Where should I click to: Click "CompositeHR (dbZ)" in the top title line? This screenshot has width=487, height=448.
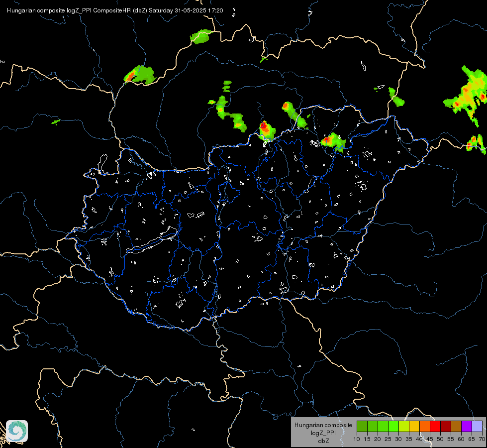[120, 10]
